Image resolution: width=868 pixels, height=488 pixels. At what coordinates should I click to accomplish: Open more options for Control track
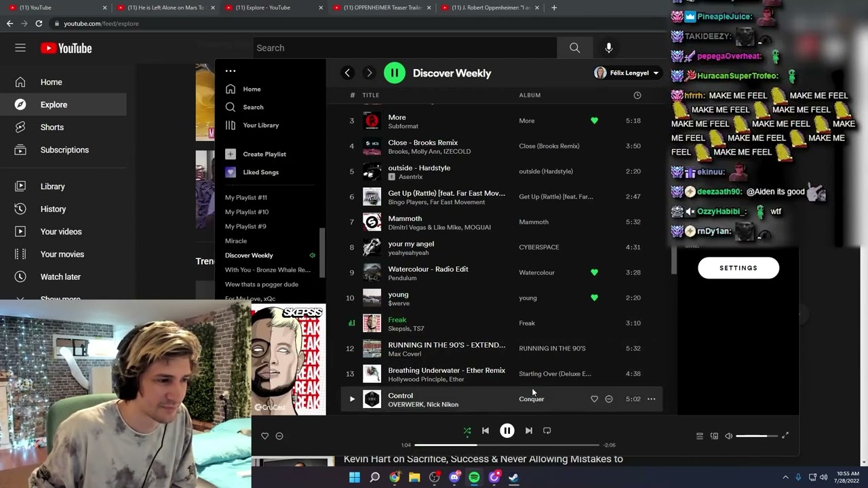point(651,399)
